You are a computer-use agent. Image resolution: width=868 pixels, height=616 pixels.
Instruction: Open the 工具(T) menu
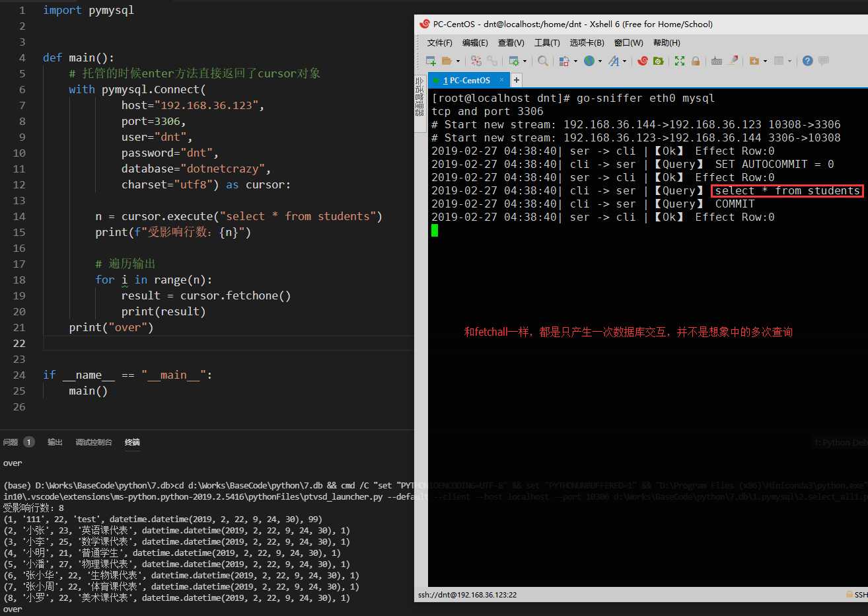point(546,43)
